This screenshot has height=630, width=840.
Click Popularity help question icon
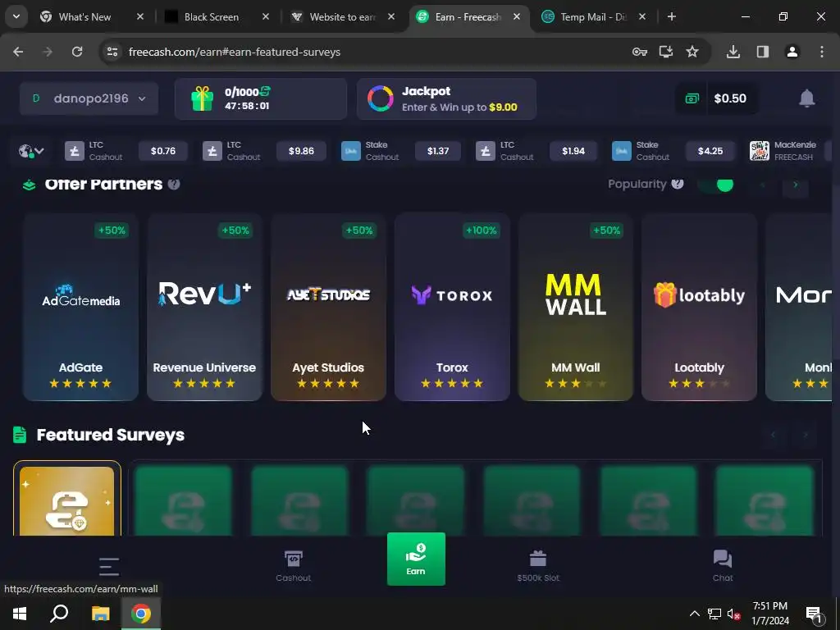tap(677, 184)
